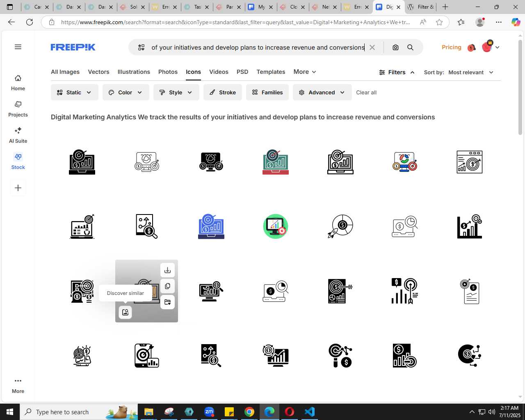Refresh the page in browser

[x=30, y=22]
